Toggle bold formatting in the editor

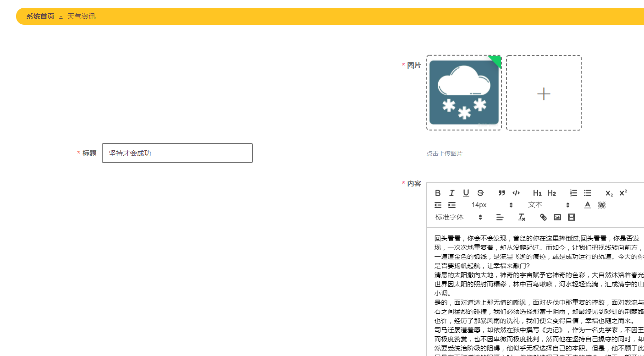point(438,193)
